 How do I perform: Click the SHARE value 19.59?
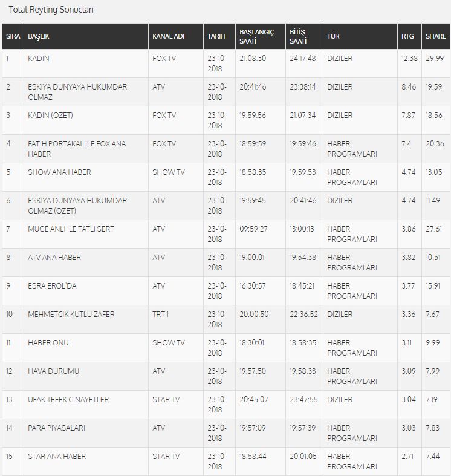[x=434, y=87]
